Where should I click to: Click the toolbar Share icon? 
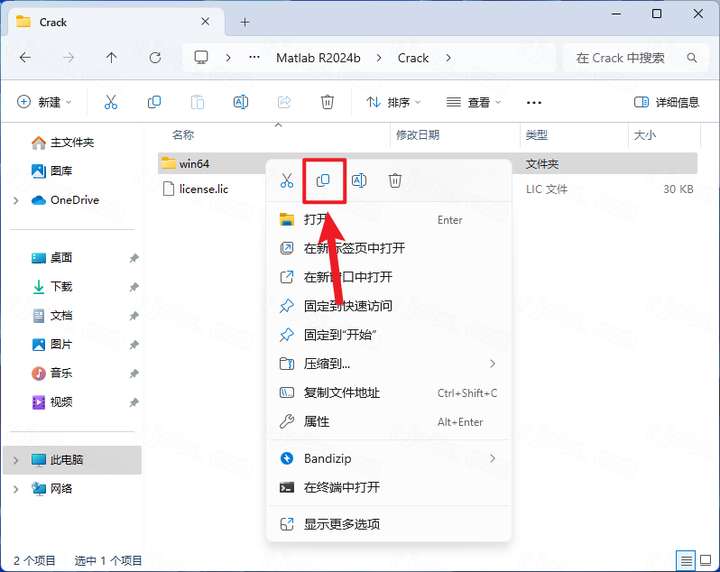coord(284,102)
